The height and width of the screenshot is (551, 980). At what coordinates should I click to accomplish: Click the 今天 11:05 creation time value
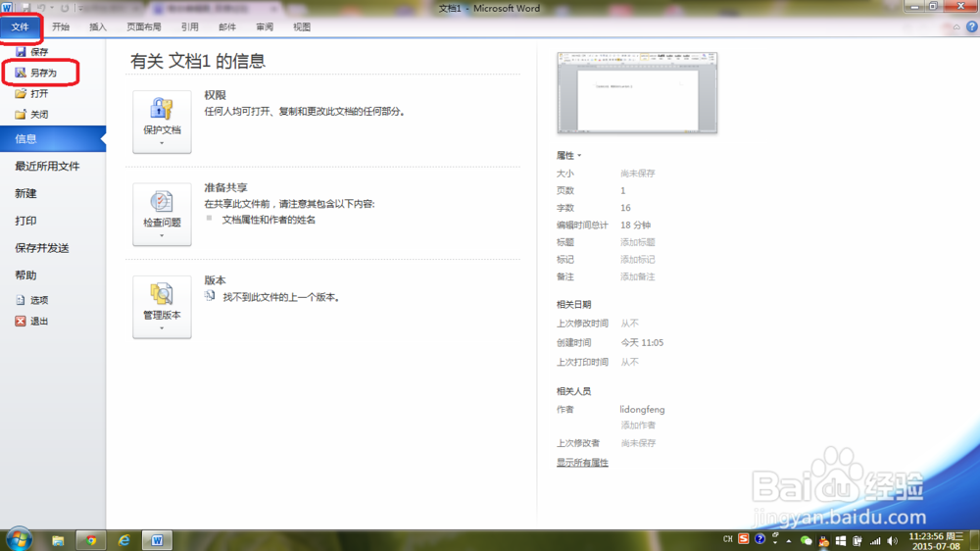coord(642,343)
